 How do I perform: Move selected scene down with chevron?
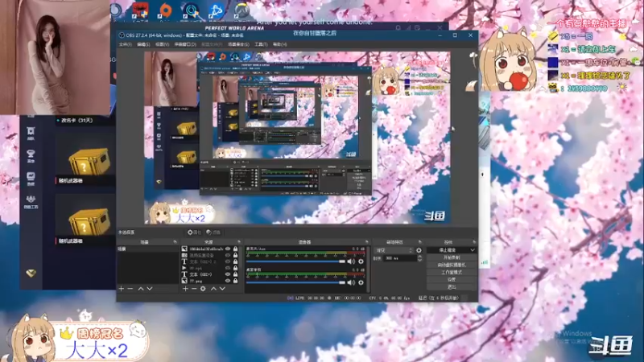150,289
